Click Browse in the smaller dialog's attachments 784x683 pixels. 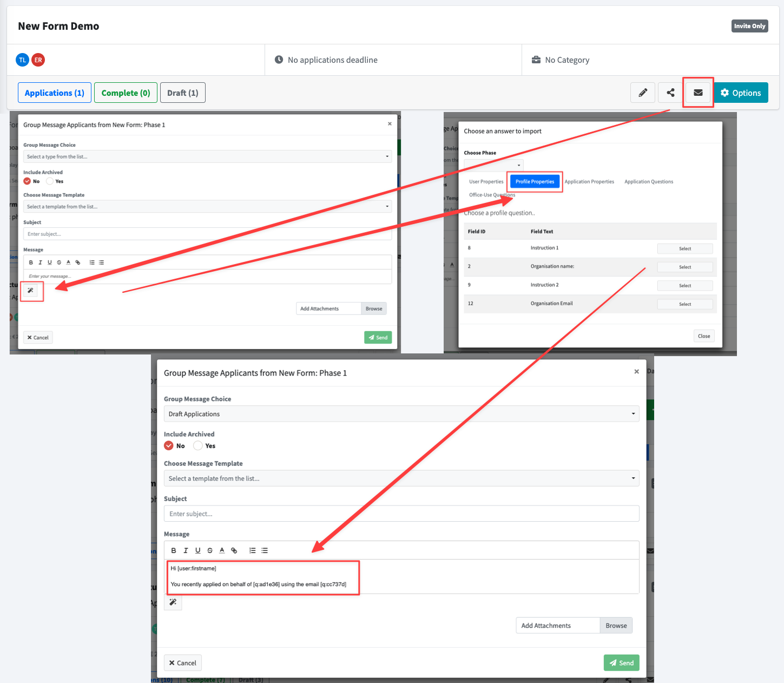(x=374, y=308)
